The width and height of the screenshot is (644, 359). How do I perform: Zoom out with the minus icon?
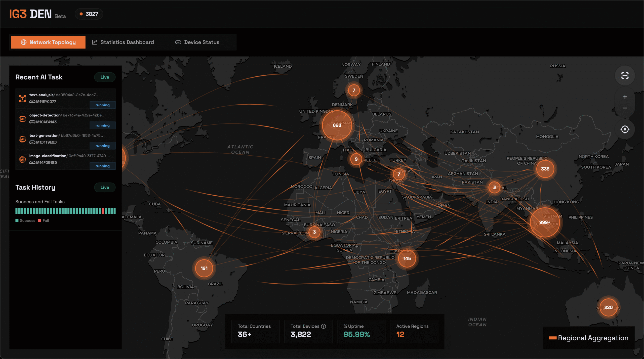pos(625,108)
